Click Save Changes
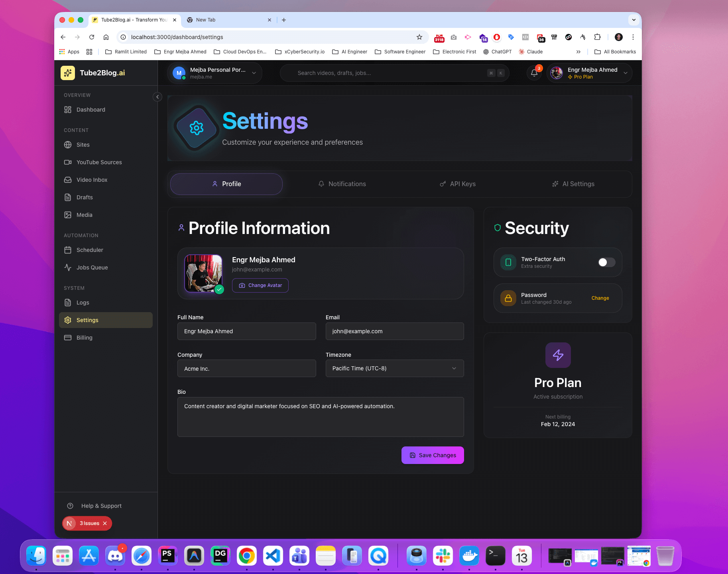 click(x=432, y=455)
